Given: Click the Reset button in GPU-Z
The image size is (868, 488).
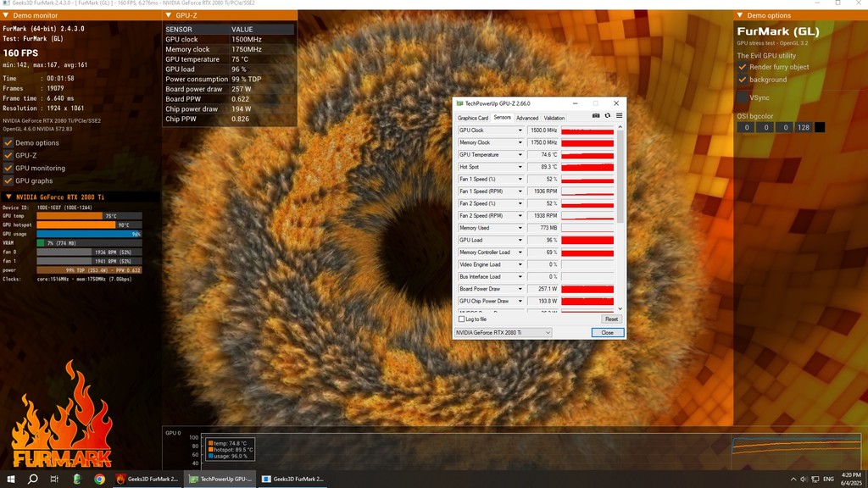Looking at the screenshot, I should tap(611, 319).
